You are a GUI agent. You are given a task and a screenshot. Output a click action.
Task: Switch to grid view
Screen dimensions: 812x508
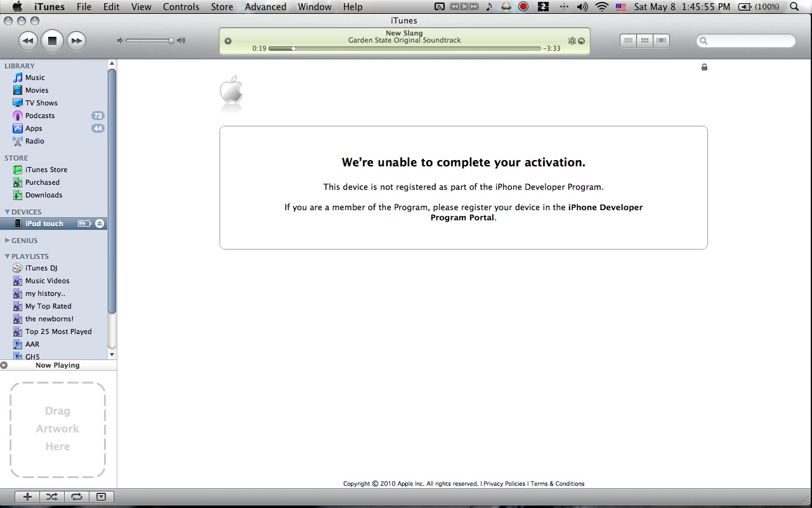pyautogui.click(x=645, y=41)
